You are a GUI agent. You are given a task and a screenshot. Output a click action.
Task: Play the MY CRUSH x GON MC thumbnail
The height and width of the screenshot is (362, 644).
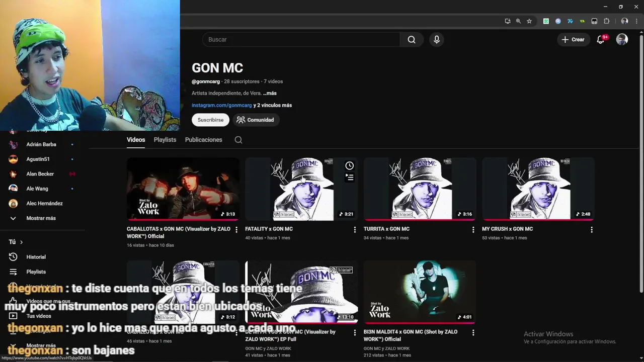(538, 189)
